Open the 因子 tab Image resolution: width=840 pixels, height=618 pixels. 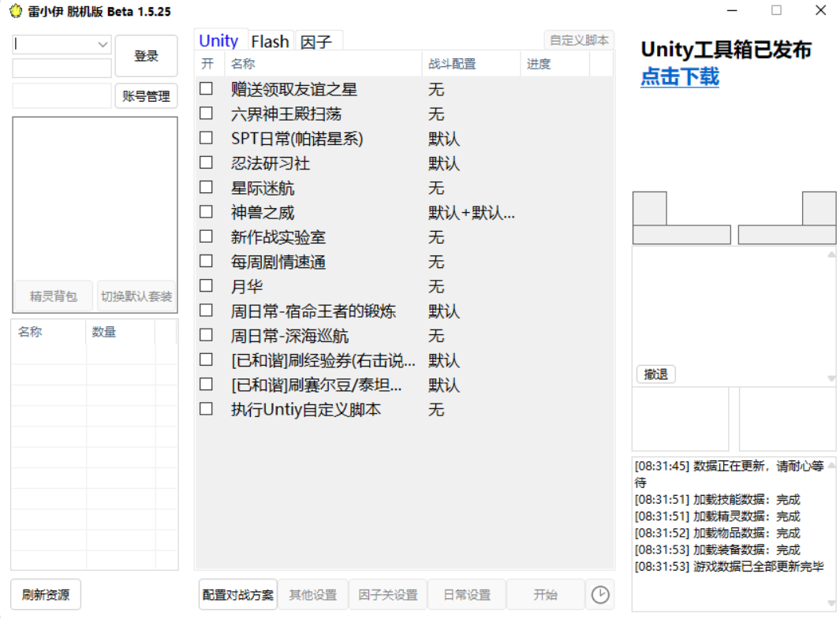(316, 42)
